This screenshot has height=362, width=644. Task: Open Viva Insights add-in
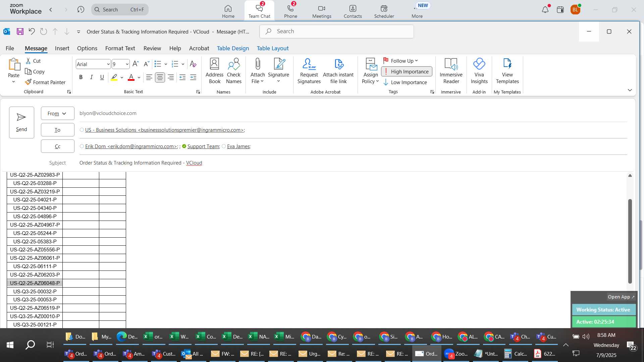(x=479, y=71)
